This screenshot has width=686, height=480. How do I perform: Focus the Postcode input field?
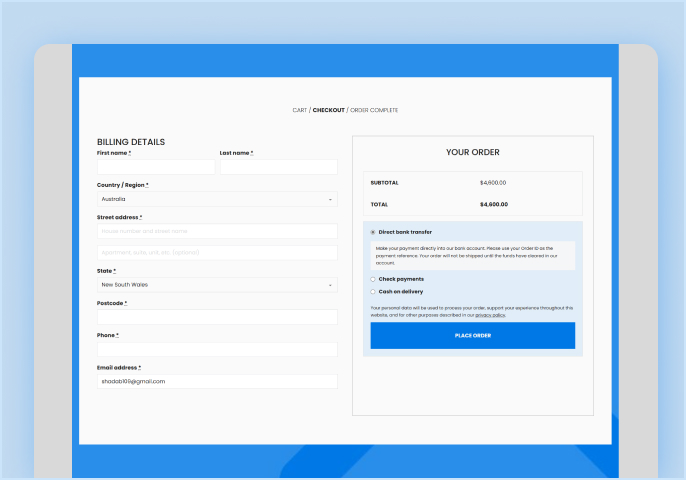pos(217,317)
